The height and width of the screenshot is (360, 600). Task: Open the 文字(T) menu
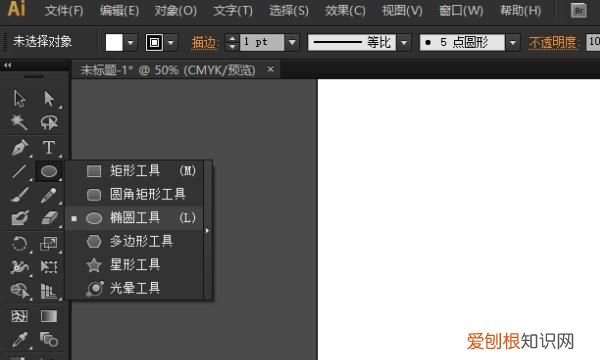coord(233,11)
